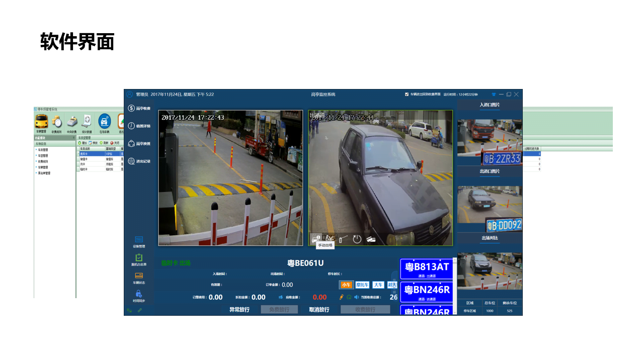This screenshot has width=644, height=362.
Task: Click entrance camera video feed
Action: pos(230,178)
